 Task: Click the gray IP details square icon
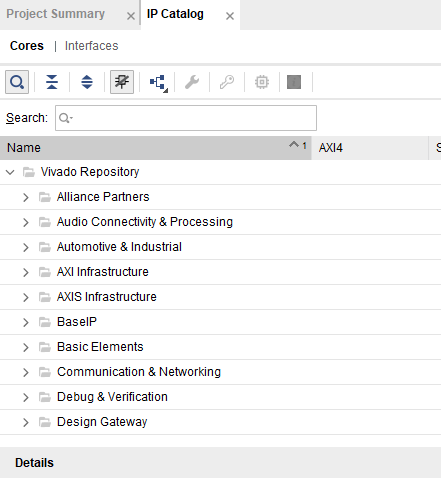(294, 82)
